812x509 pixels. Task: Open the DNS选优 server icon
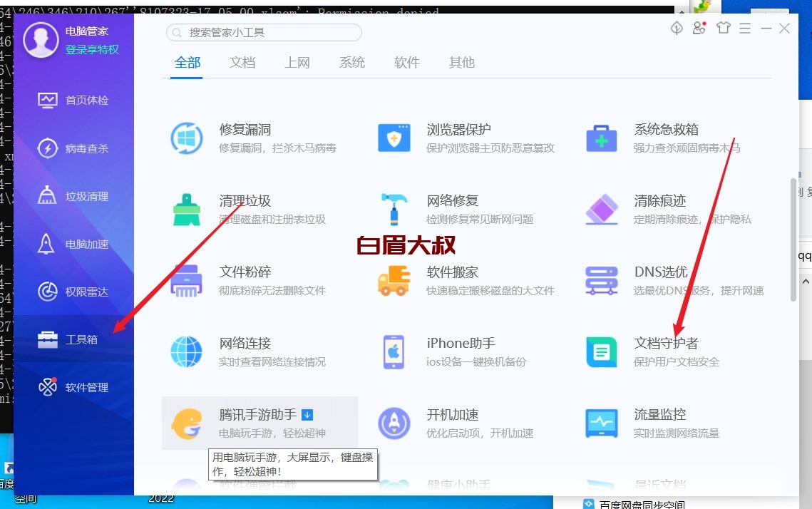pos(601,281)
